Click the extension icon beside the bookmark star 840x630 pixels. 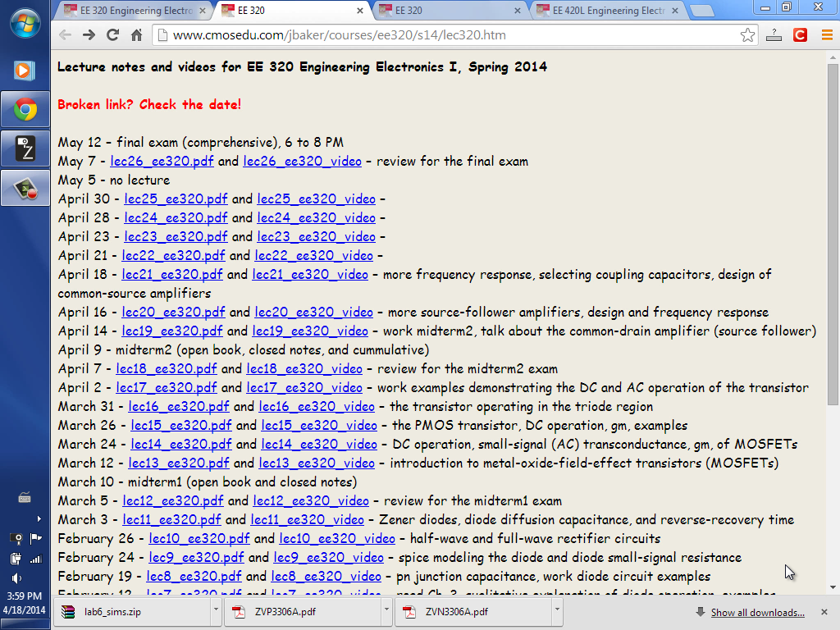point(774,35)
